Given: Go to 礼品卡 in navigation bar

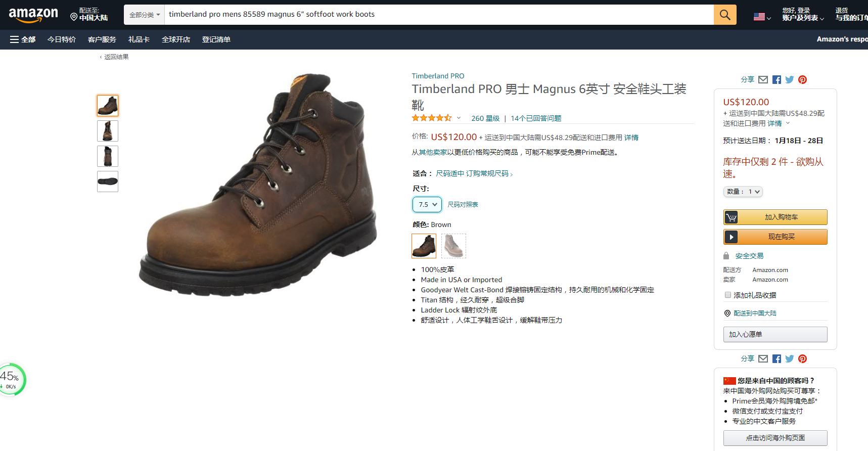Looking at the screenshot, I should pyautogui.click(x=139, y=39).
